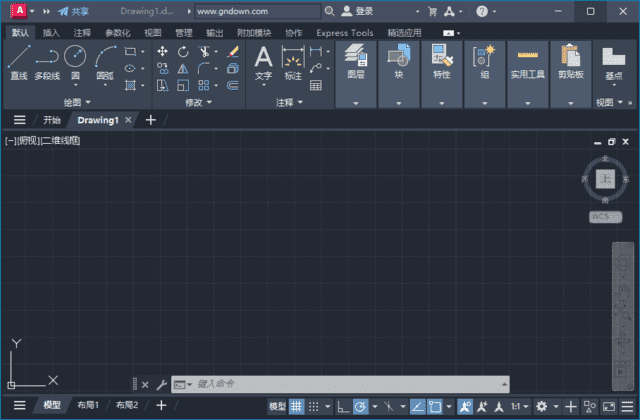640x420 pixels.
Task: Click the Offset tool icon
Action: coord(233,85)
